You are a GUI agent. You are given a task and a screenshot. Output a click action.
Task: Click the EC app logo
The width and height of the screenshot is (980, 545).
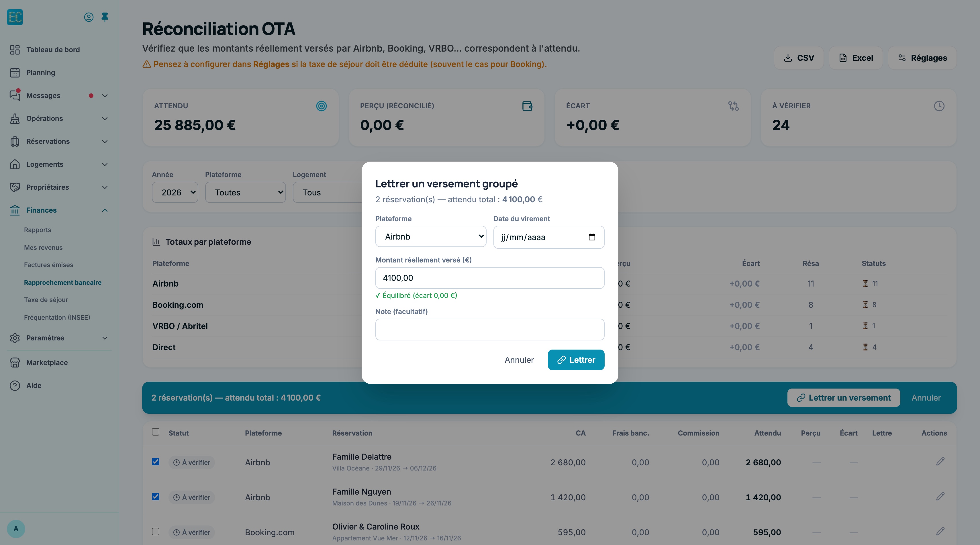[15, 17]
